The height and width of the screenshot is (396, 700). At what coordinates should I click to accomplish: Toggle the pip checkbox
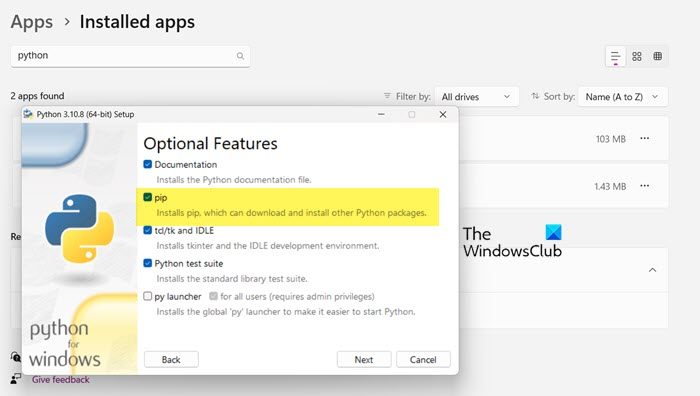pyautogui.click(x=148, y=197)
